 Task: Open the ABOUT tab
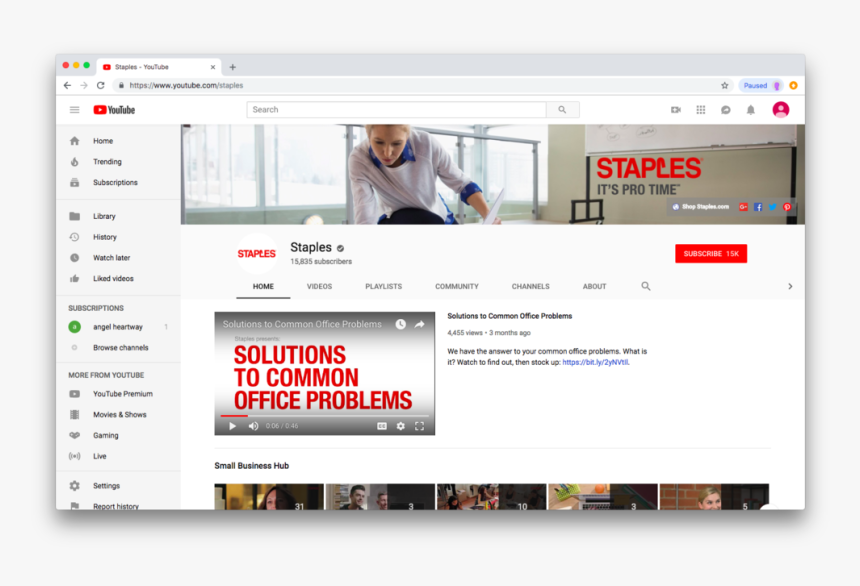(x=595, y=286)
